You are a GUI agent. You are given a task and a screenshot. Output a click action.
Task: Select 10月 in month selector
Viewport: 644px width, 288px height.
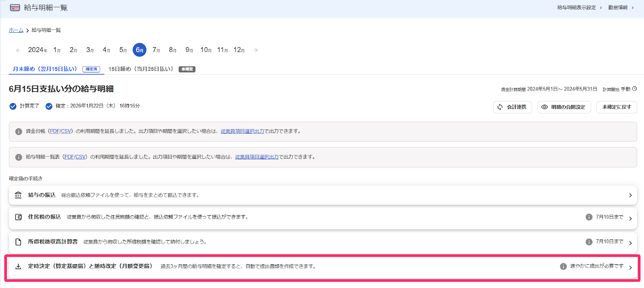[x=206, y=50]
